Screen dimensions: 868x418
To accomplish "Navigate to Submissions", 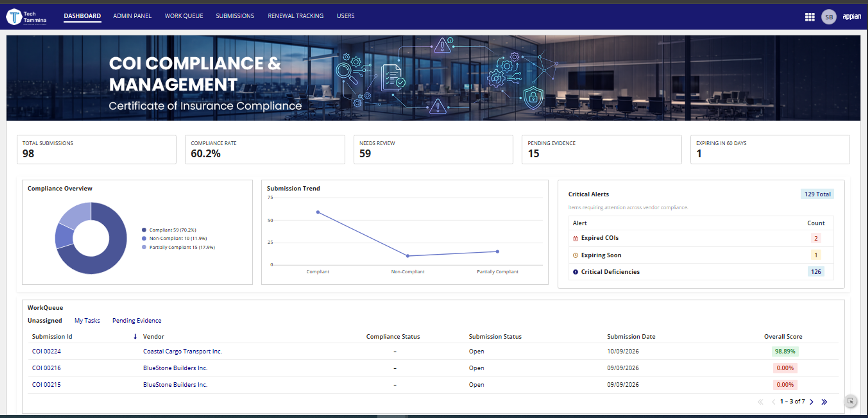I will pos(235,16).
